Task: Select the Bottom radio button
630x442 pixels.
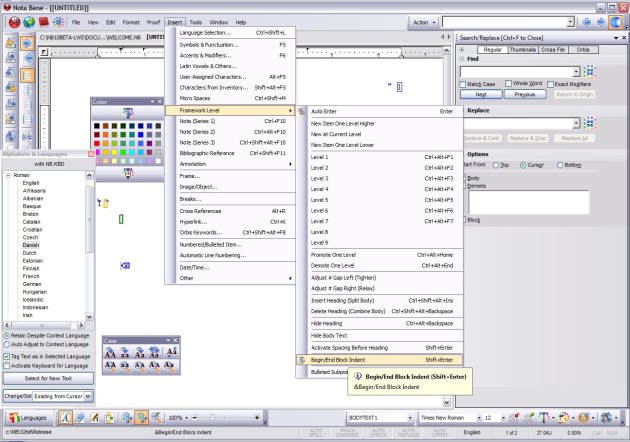Action: (x=560, y=165)
